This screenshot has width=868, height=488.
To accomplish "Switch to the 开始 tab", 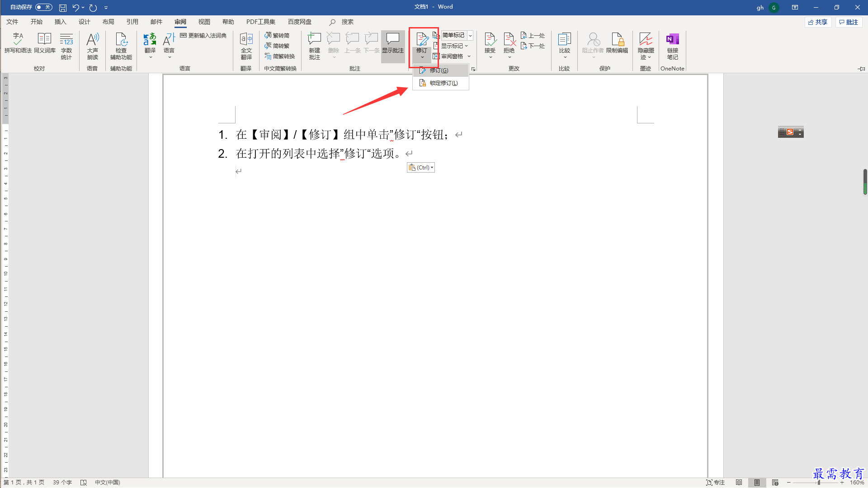I will (x=36, y=22).
